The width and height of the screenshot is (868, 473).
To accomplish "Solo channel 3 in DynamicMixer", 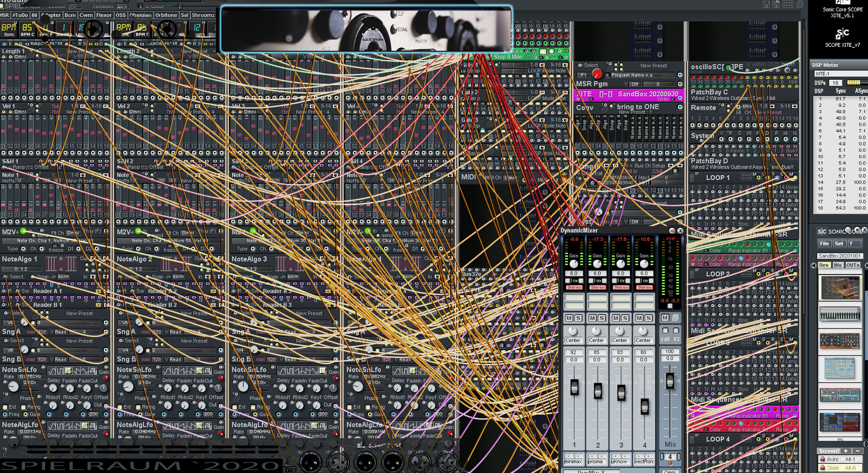I will pyautogui.click(x=625, y=318).
